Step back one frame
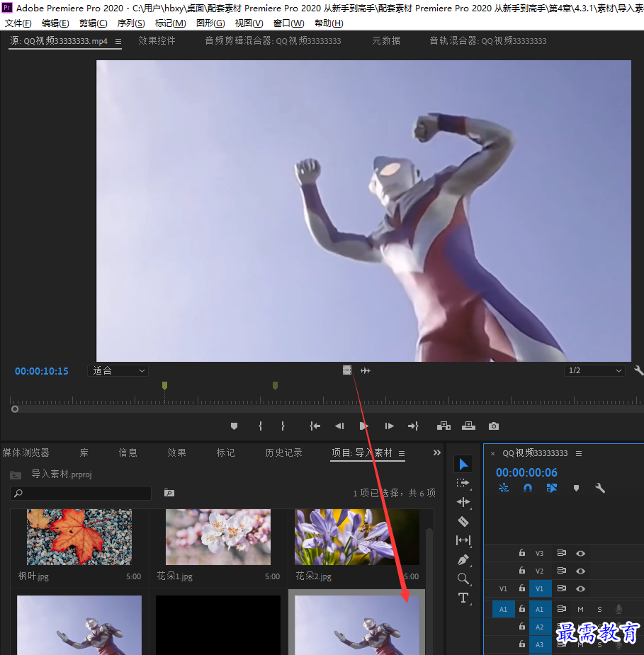Image resolution: width=644 pixels, height=655 pixels. pos(339,426)
